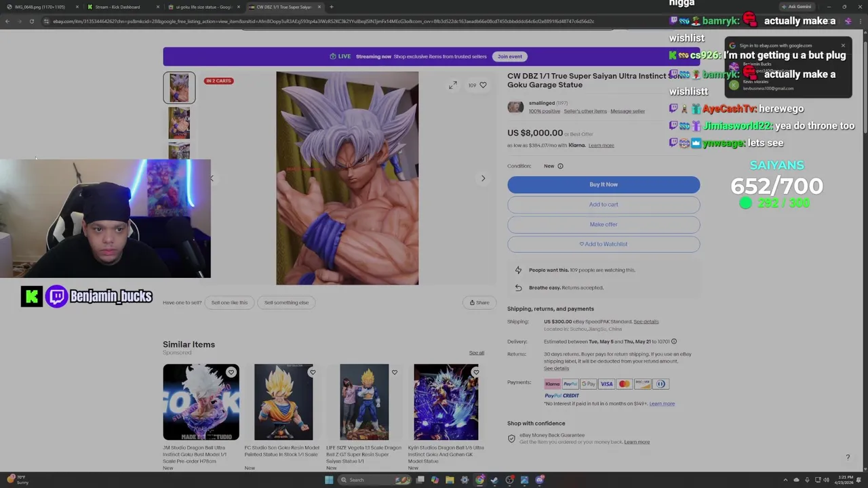Reload the page in the browser

click(31, 21)
